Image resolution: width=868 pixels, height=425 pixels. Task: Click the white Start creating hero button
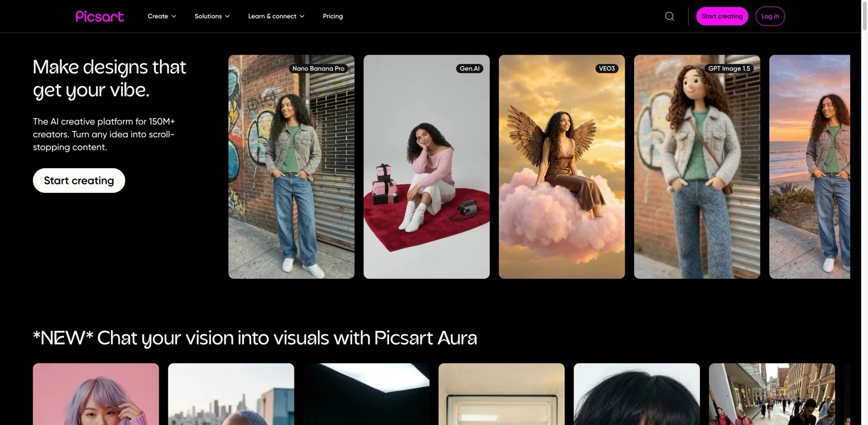tap(79, 181)
